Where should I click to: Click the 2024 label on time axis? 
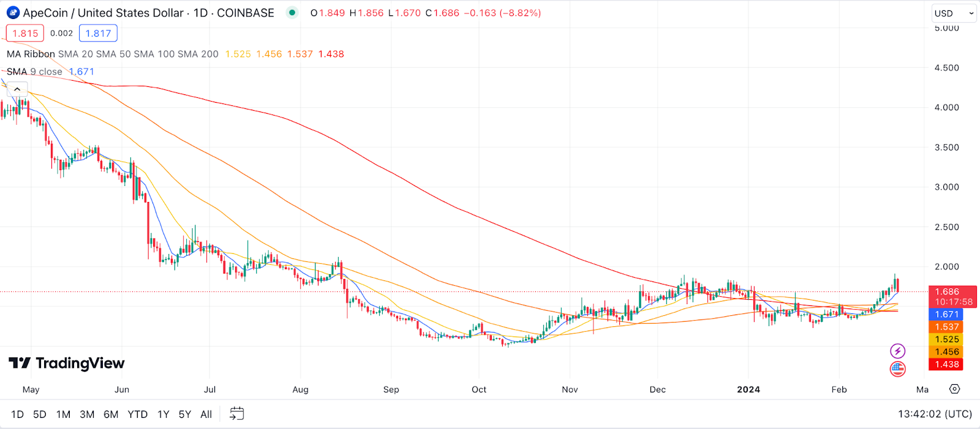(748, 389)
